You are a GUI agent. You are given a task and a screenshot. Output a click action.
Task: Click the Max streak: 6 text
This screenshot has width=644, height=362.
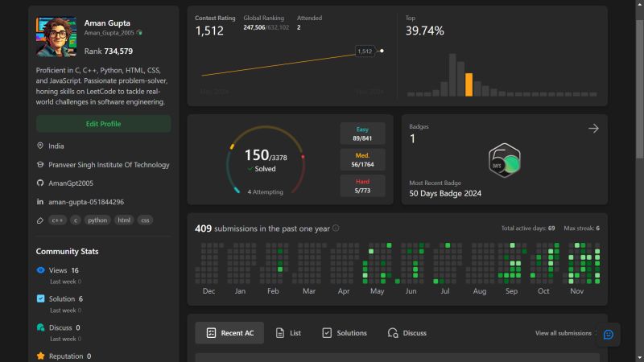pos(581,228)
